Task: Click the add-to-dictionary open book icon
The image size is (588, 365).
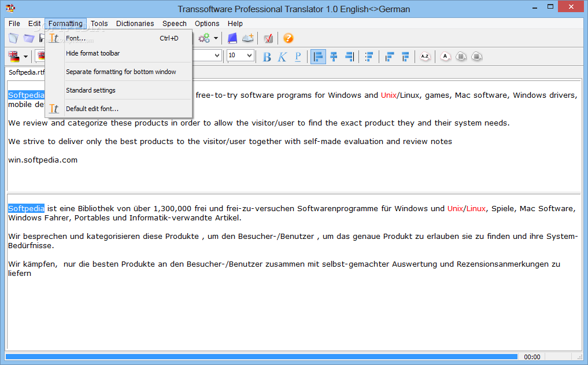Action: pyautogui.click(x=248, y=38)
